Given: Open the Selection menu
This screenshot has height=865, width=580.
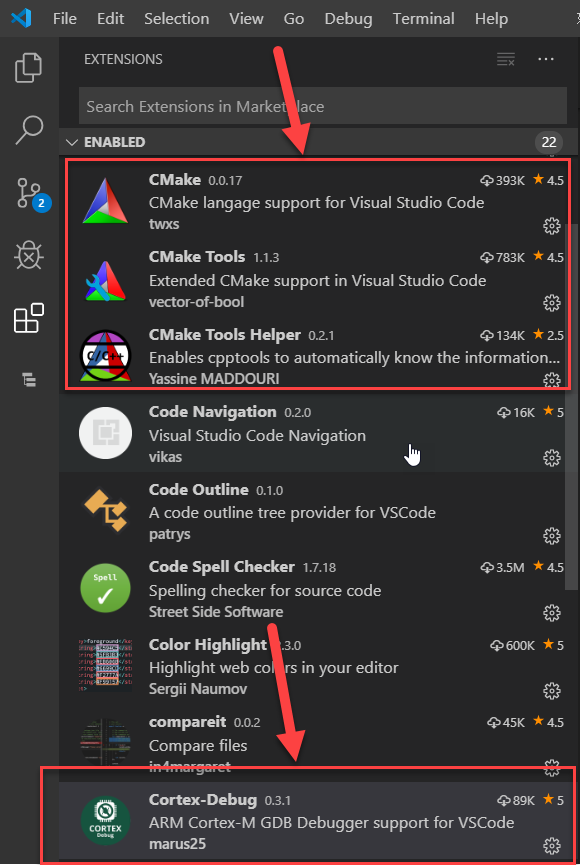Looking at the screenshot, I should coord(177,19).
